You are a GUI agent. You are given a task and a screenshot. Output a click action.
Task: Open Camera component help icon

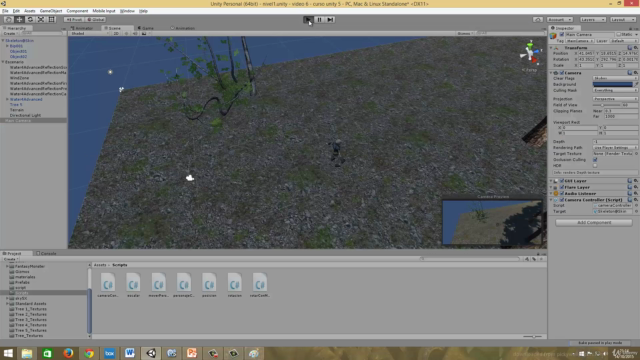pyautogui.click(x=630, y=73)
